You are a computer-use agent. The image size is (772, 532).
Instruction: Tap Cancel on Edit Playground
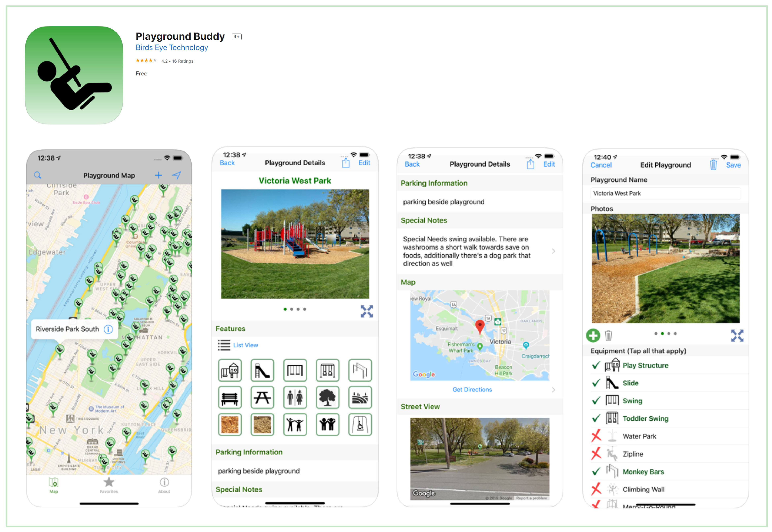tap(601, 165)
